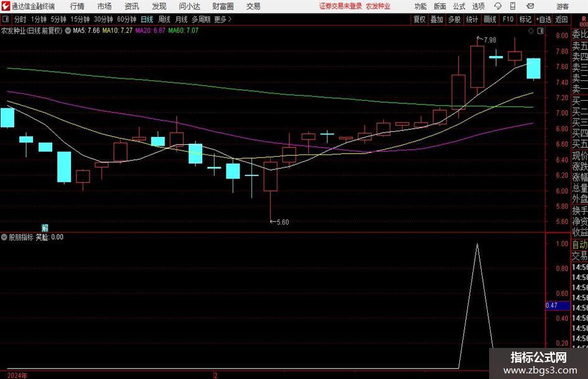This screenshot has height=379, width=588.
Task: Open the 市场 menu
Action: pyautogui.click(x=105, y=6)
